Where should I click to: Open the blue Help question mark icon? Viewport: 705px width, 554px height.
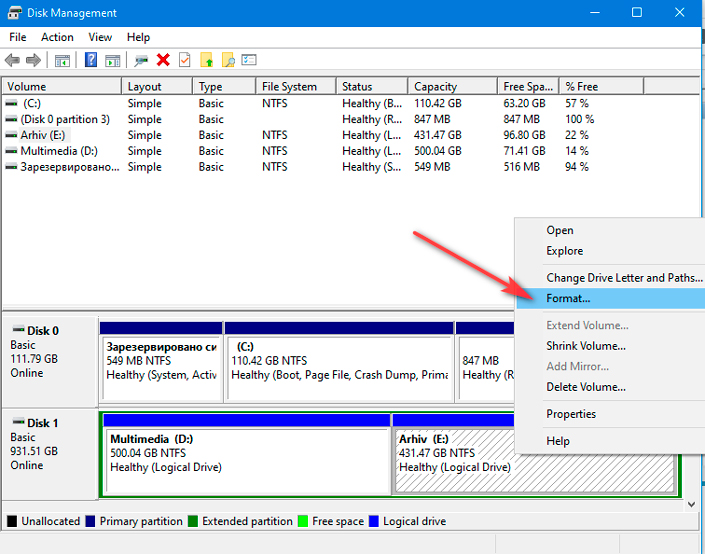click(x=91, y=60)
